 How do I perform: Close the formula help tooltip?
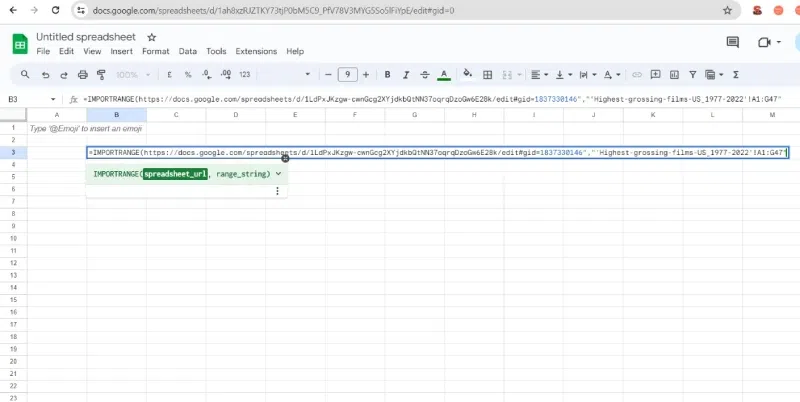(285, 159)
